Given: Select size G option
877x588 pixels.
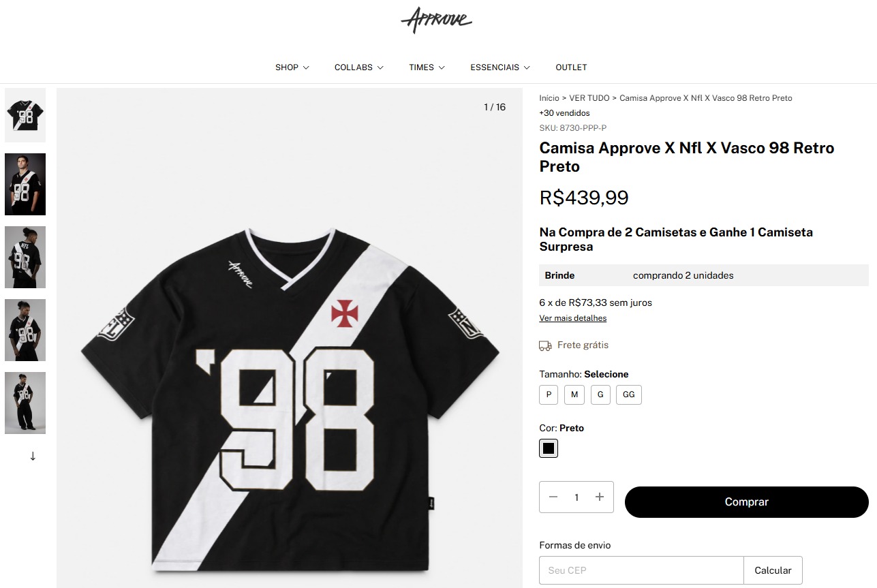Looking at the screenshot, I should tap(600, 394).
